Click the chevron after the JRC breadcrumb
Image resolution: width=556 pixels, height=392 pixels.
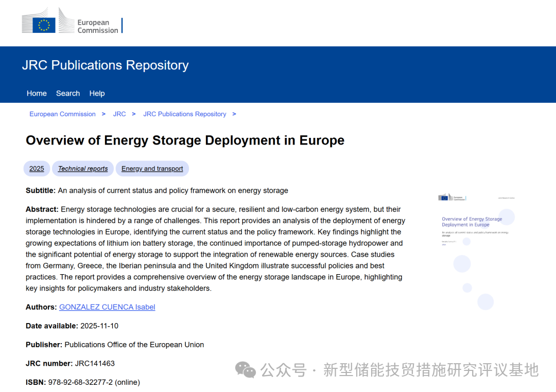(134, 114)
